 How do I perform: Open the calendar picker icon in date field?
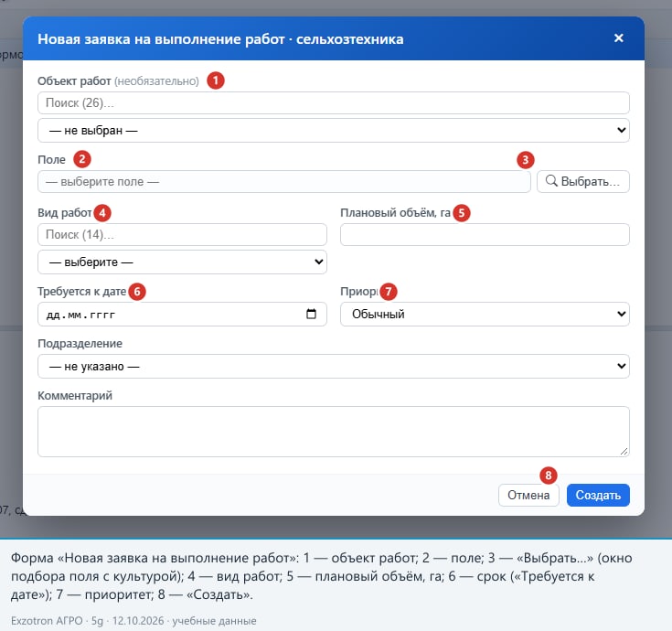tap(311, 314)
